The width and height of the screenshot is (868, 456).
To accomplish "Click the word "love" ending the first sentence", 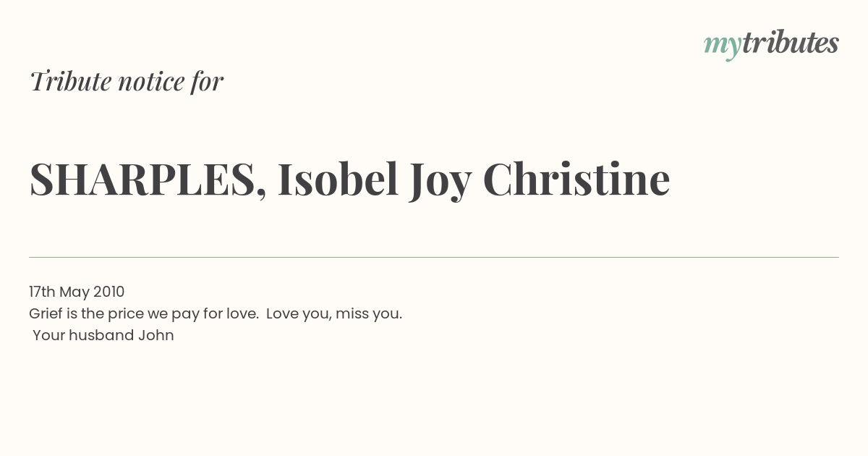I will [243, 314].
